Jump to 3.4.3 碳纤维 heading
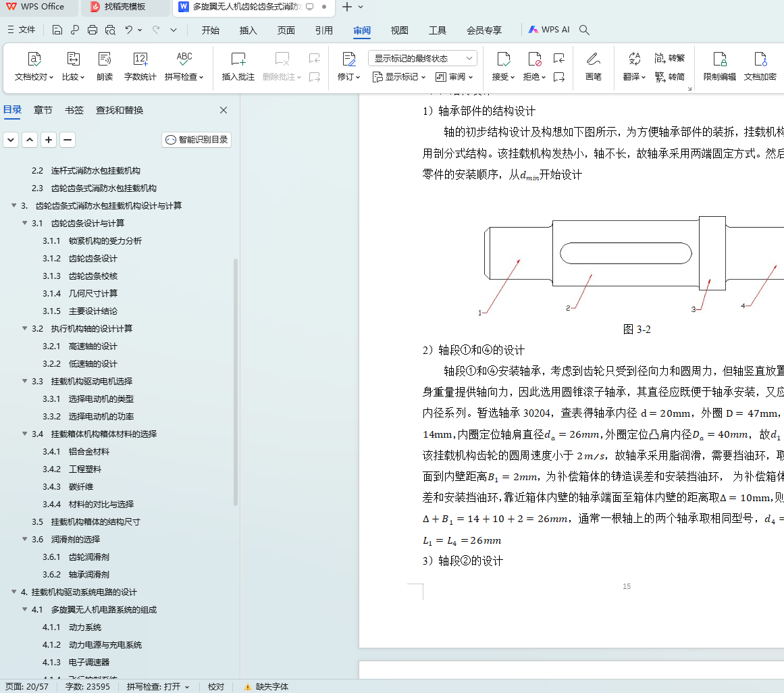Image resolution: width=784 pixels, height=693 pixels. click(68, 486)
